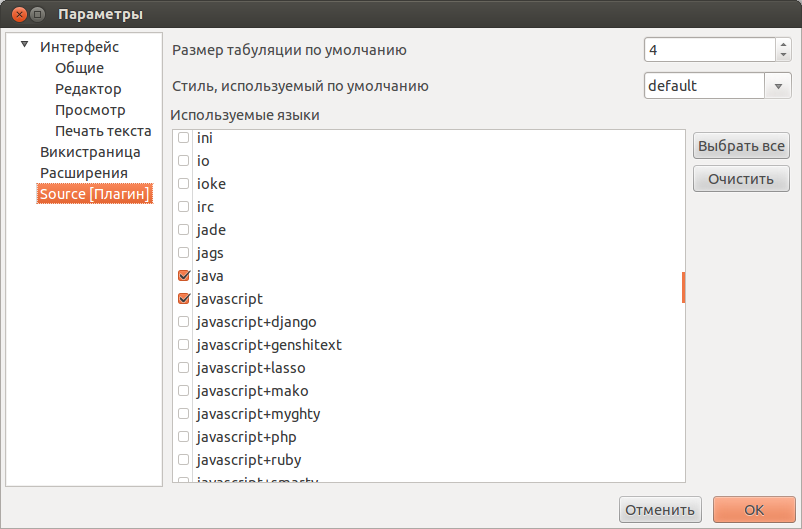Enable the ini language checkbox
The image size is (802, 529).
(x=184, y=138)
